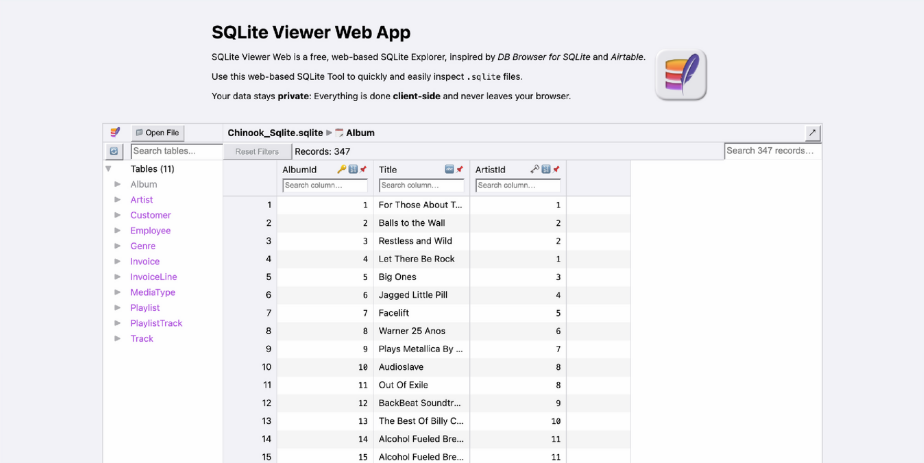Click the ArtistId column header label
The width and height of the screenshot is (924, 463).
tap(490, 169)
